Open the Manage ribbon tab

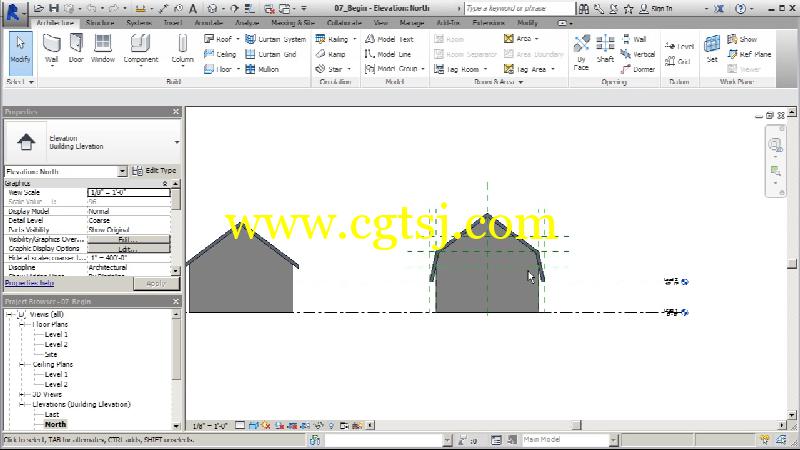tap(411, 23)
